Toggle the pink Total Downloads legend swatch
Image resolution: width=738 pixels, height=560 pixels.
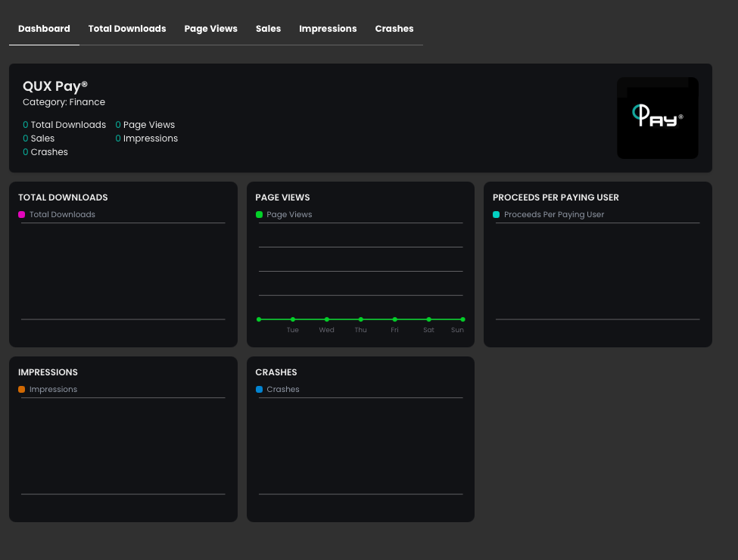click(22, 215)
